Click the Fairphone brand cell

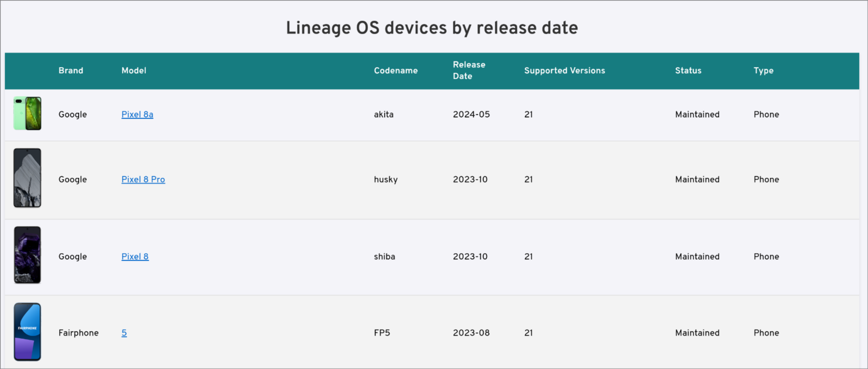click(x=78, y=333)
